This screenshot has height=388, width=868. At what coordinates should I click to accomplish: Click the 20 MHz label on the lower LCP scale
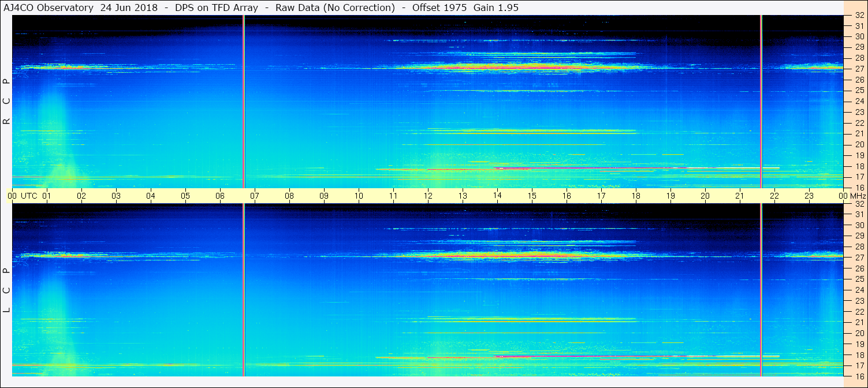(x=859, y=333)
